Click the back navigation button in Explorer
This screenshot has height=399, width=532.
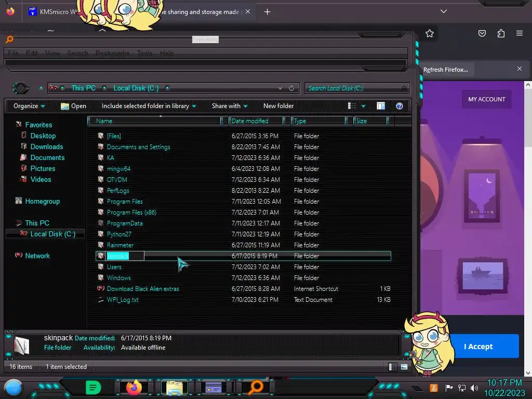tap(21, 88)
